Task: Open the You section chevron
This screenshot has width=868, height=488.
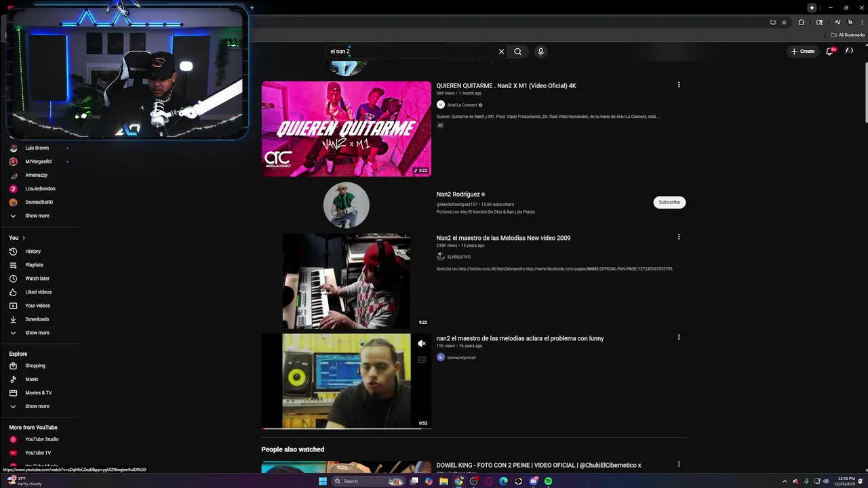Action: 24,238
